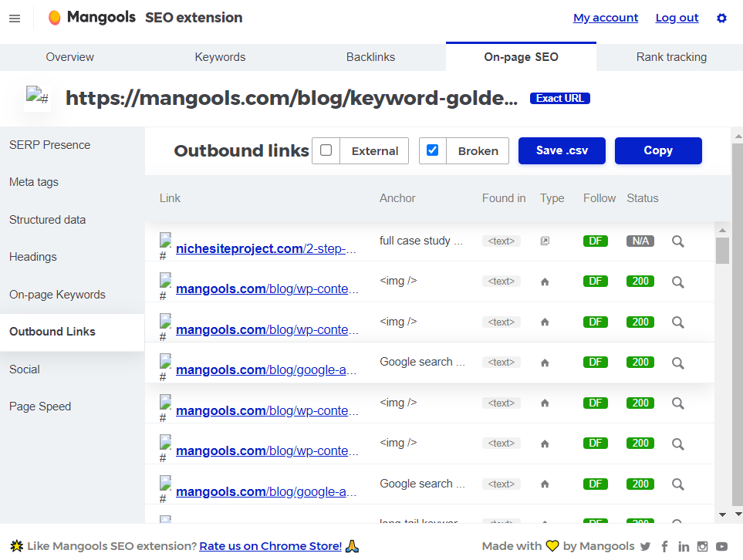
Task: Switch to the Overview tab
Action: pyautogui.click(x=69, y=57)
